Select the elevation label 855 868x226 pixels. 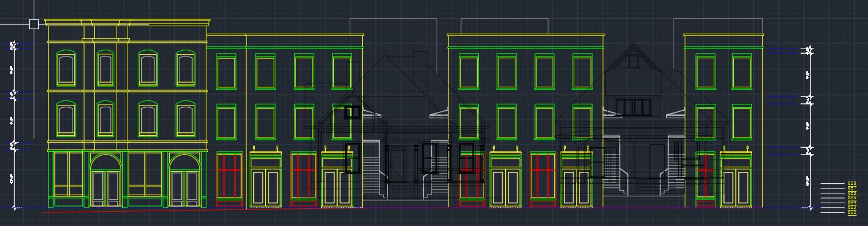[x=852, y=198]
